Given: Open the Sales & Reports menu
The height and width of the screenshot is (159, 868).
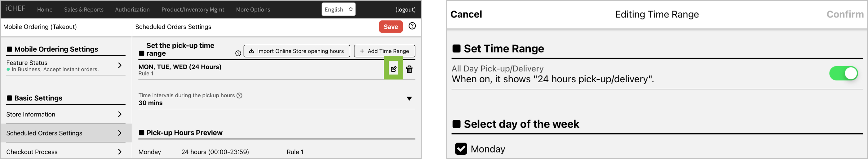Looking at the screenshot, I should 84,9.
